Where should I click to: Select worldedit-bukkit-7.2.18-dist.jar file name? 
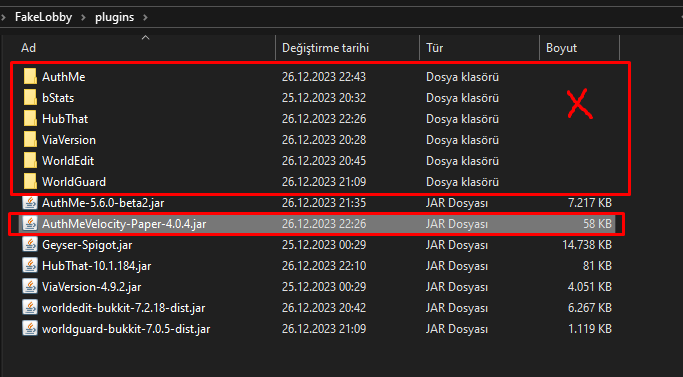coord(123,308)
